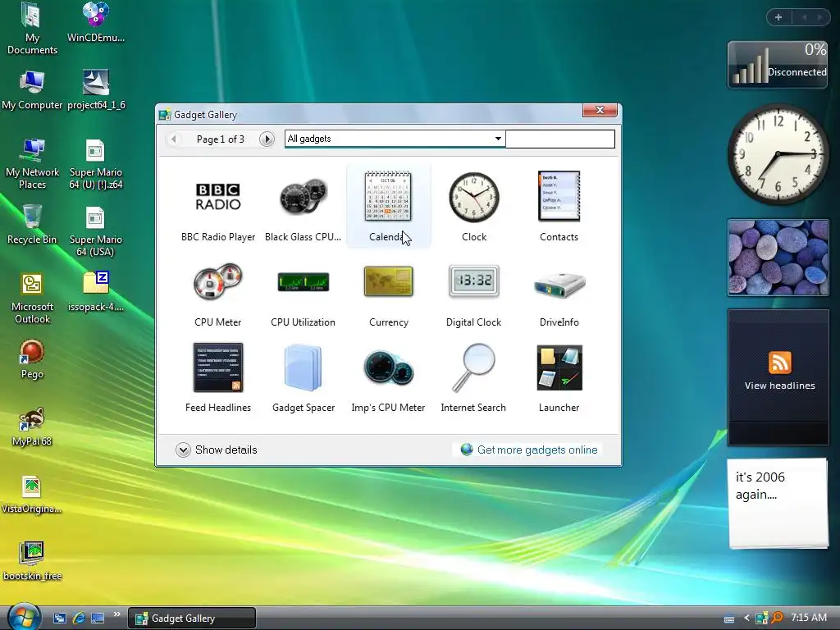Click Gadget Gallery taskbar button
This screenshot has height=630, width=840.
point(192,619)
